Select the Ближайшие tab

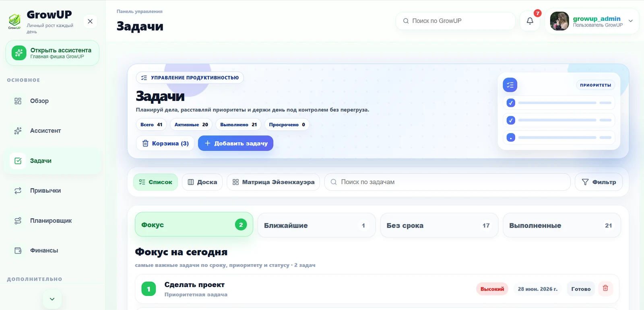(316, 226)
